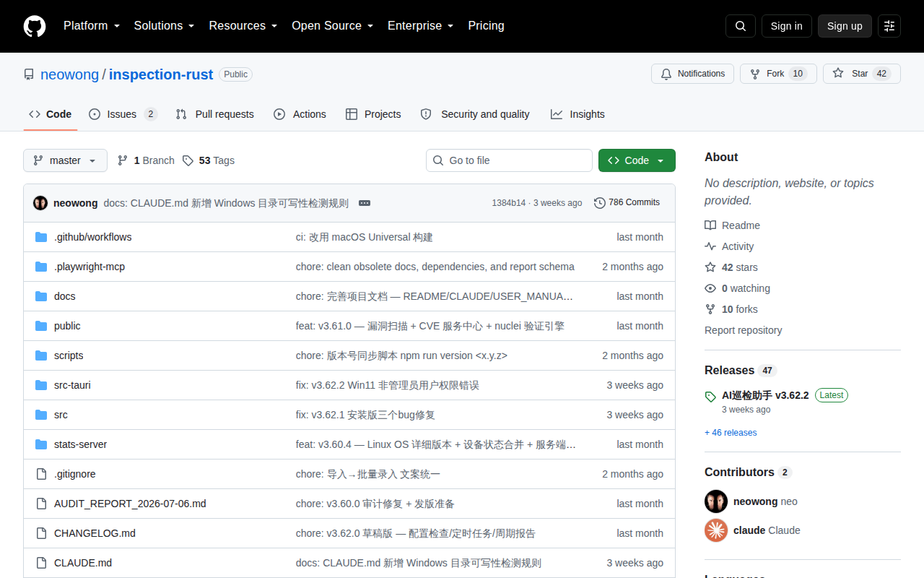Expand commit message details ellipsis
This screenshot has width=924, height=578.
coord(365,203)
